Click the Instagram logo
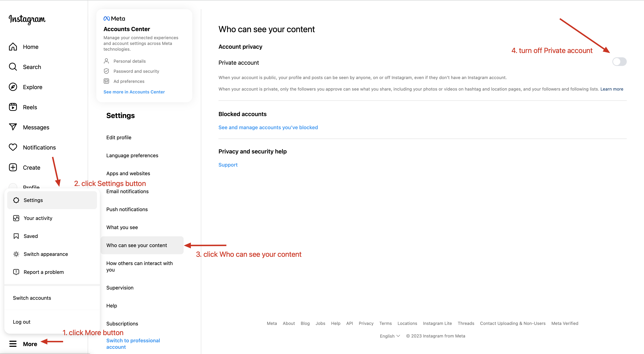The width and height of the screenshot is (644, 354). point(27,19)
